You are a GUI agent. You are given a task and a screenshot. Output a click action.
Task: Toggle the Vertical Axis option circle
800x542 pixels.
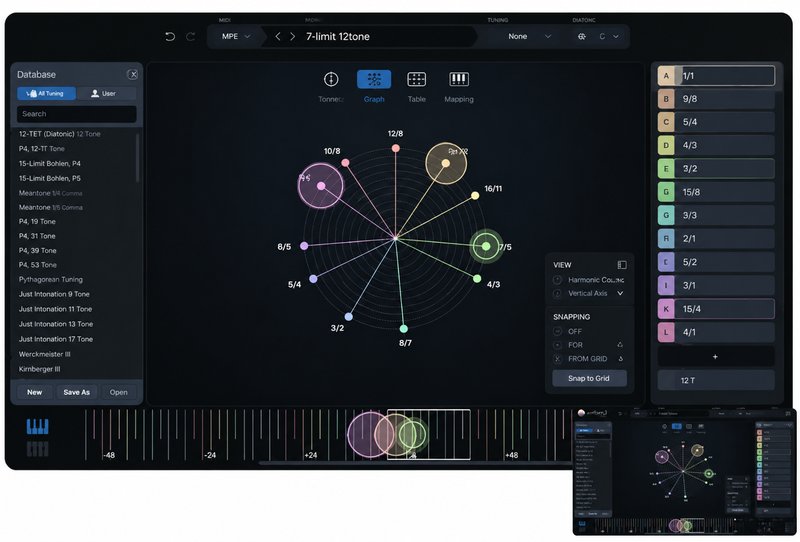coord(558,293)
